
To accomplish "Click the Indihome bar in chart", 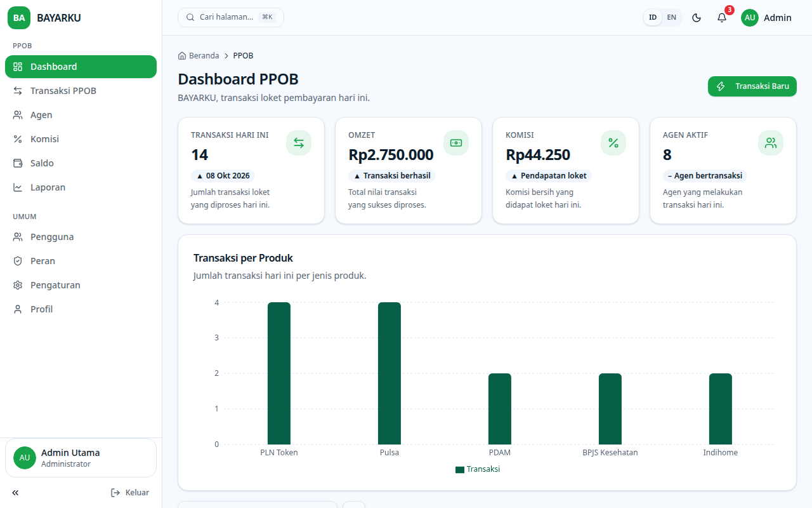I will [x=721, y=409].
